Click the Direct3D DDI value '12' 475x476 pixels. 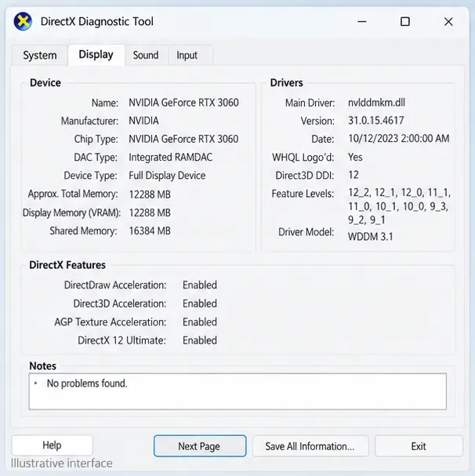pyautogui.click(x=354, y=175)
